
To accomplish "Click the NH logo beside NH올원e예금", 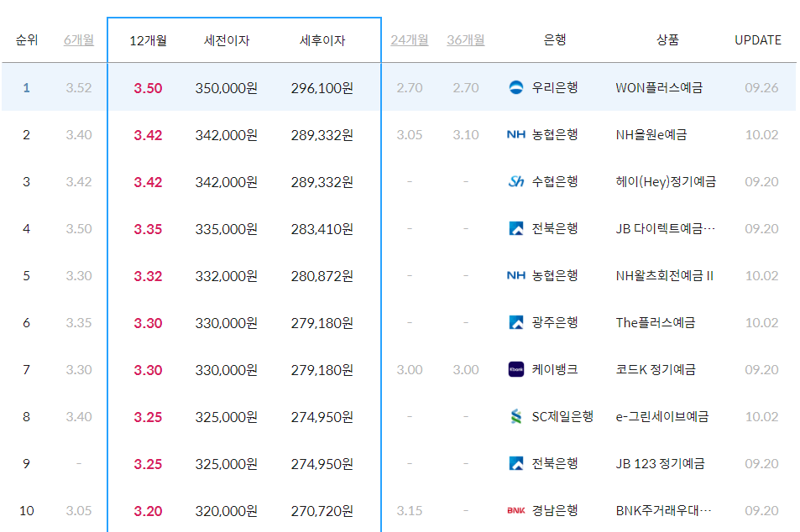I will point(515,134).
